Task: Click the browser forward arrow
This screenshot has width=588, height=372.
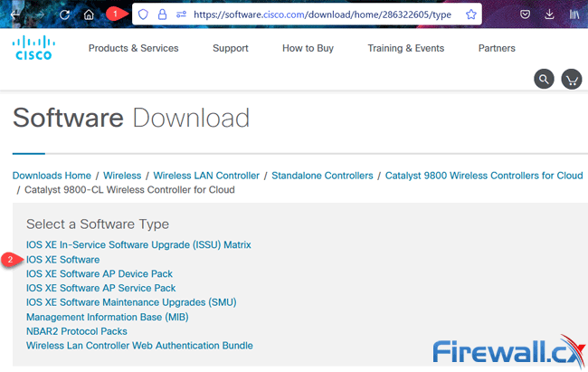Action: pos(40,14)
